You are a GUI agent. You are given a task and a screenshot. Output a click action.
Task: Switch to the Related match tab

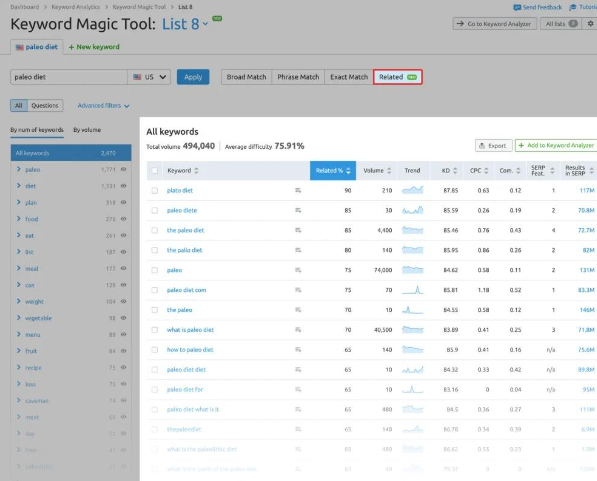pyautogui.click(x=397, y=77)
